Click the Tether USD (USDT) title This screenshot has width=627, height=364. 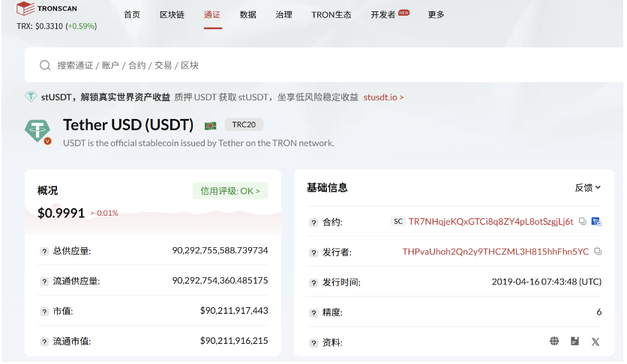coord(128,125)
